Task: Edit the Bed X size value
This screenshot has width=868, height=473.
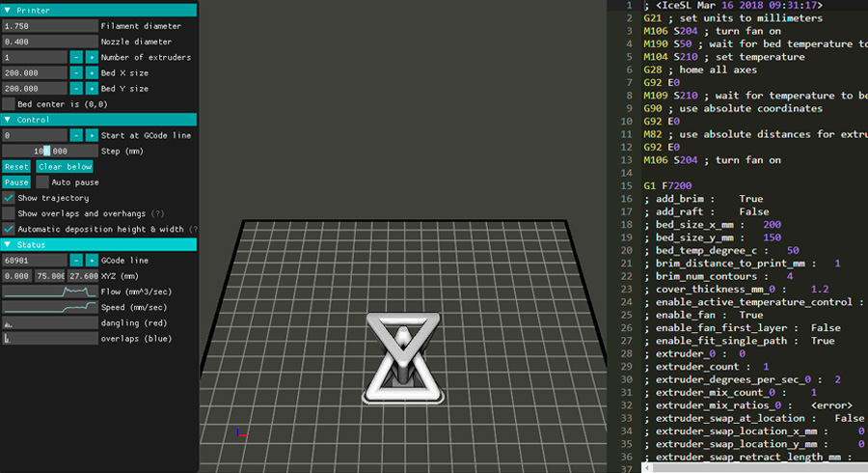Action: 35,72
